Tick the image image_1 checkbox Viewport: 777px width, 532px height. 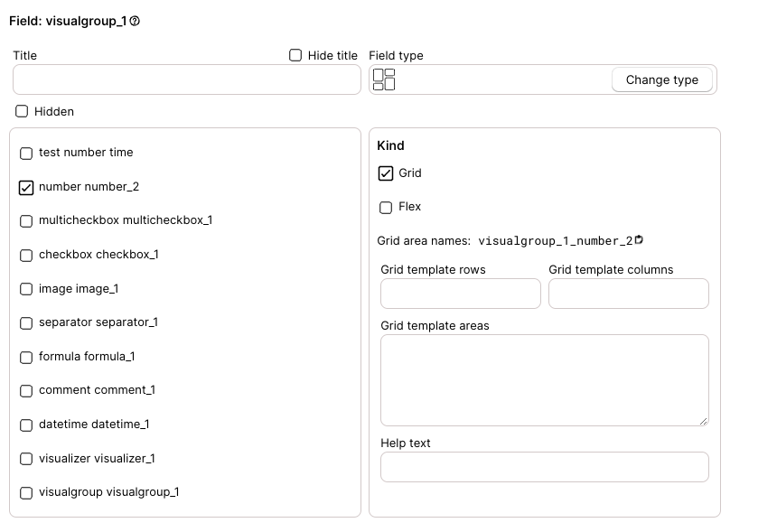(26, 289)
